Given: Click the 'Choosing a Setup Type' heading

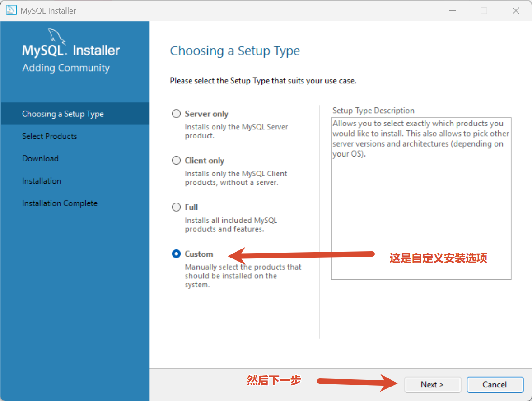Looking at the screenshot, I should coord(235,51).
